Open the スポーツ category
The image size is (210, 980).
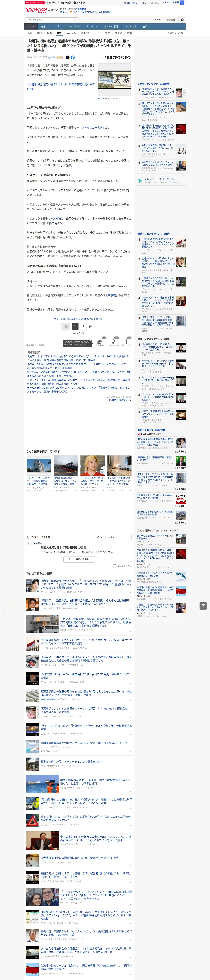tap(86, 33)
